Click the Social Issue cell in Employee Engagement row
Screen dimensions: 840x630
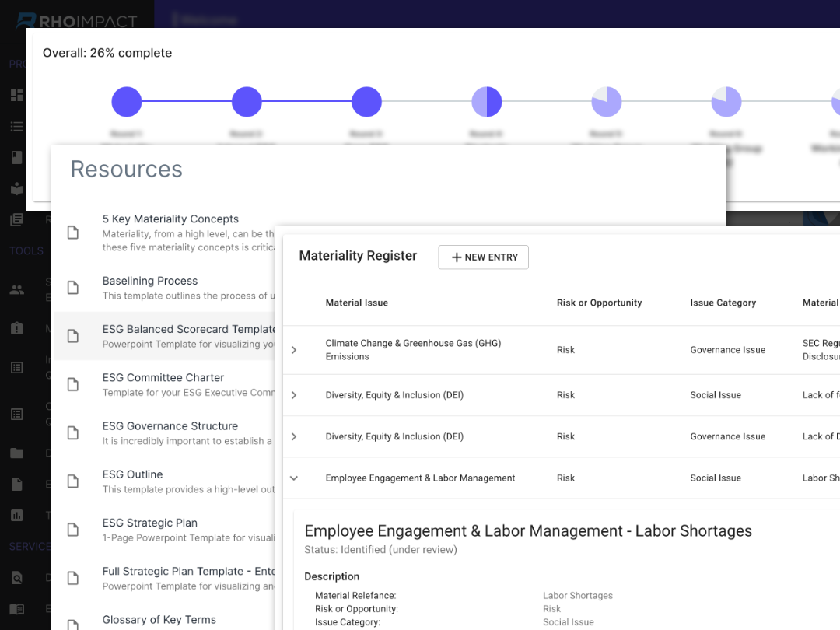[716, 478]
